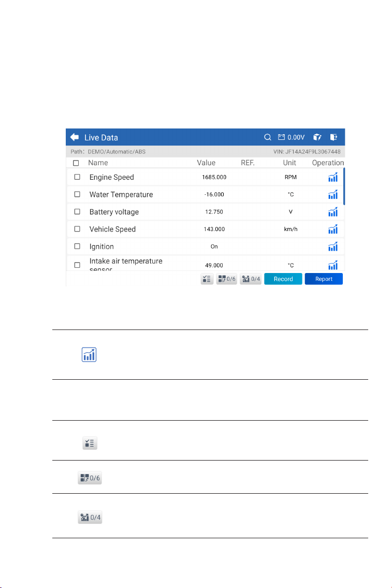Click the Record button
This screenshot has width=392, height=588.
point(283,279)
